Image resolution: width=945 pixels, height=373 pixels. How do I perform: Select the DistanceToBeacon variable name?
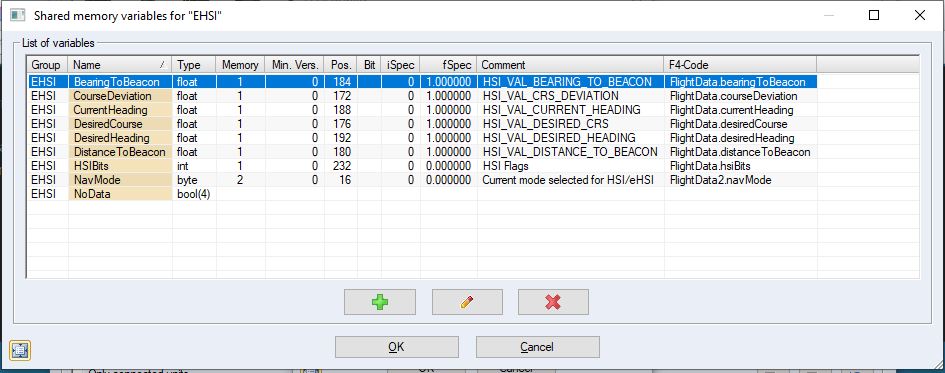pos(119,152)
